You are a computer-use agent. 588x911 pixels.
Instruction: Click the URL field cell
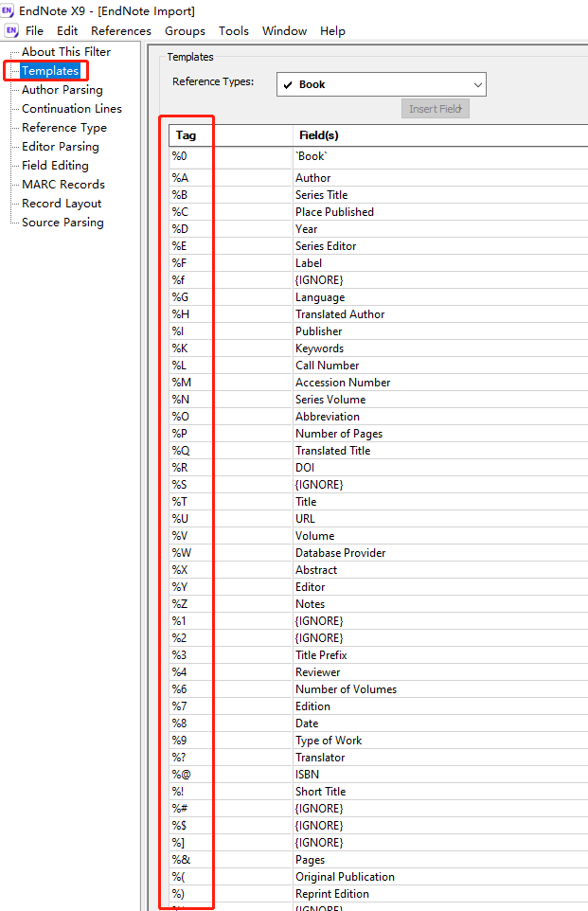(440, 519)
